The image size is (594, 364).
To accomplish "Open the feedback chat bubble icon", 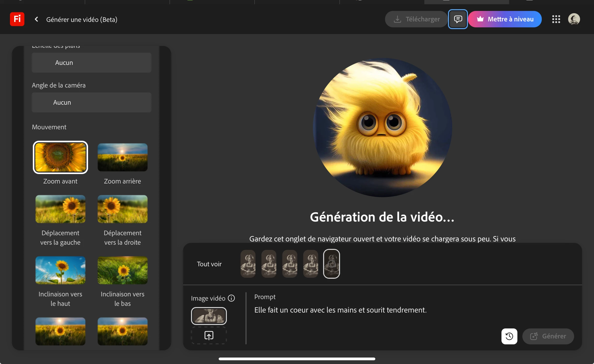I will tap(458, 19).
